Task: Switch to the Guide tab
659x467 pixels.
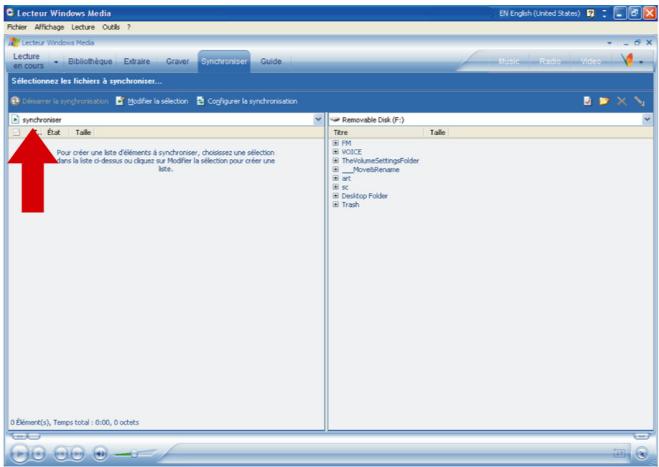Action: [x=271, y=61]
